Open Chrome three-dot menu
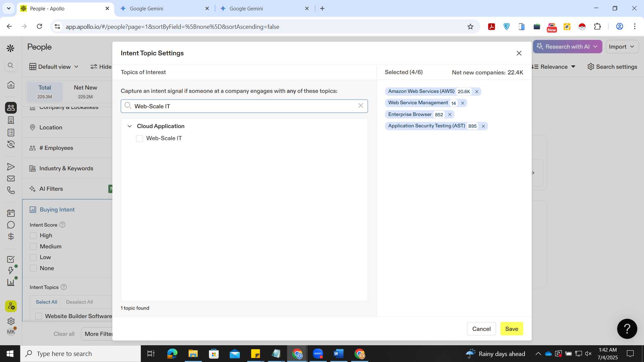The image size is (644, 362). pyautogui.click(x=635, y=26)
